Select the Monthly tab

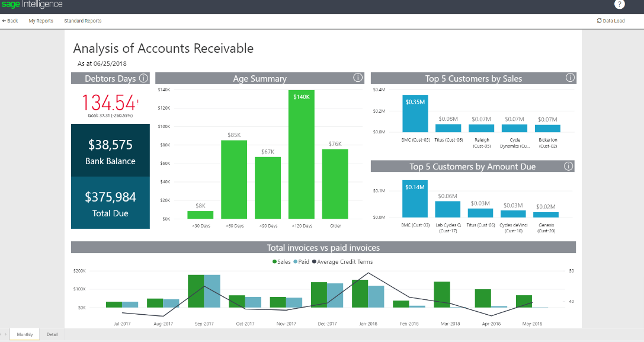click(x=24, y=334)
